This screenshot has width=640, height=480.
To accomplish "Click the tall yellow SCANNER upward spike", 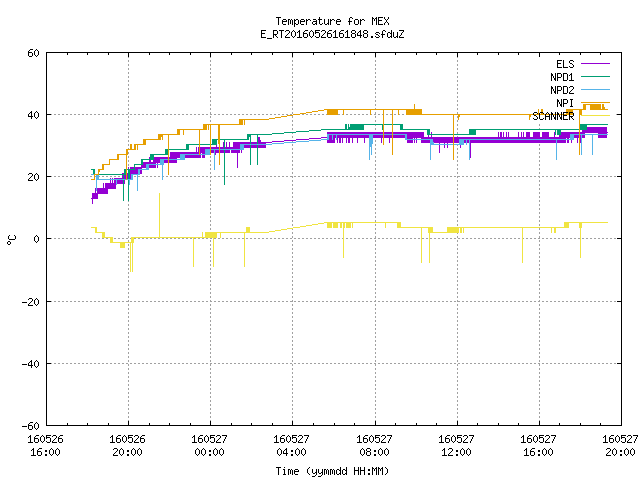I will pos(159,215).
